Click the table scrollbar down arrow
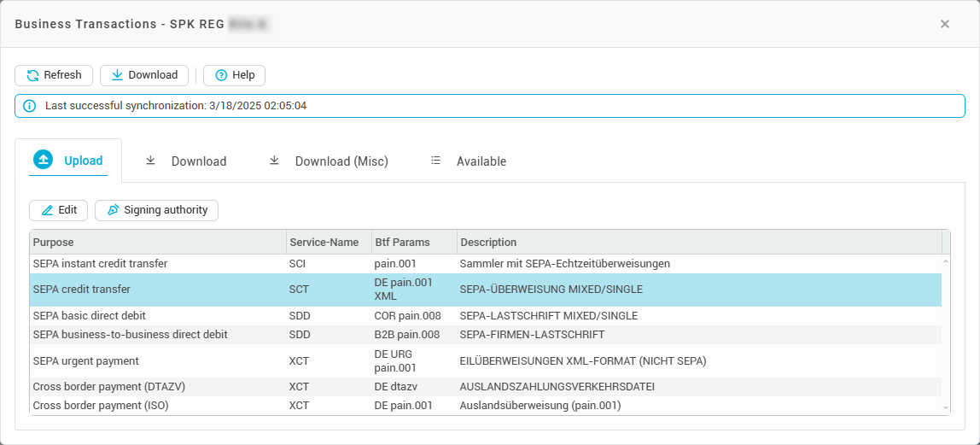 [x=946, y=408]
